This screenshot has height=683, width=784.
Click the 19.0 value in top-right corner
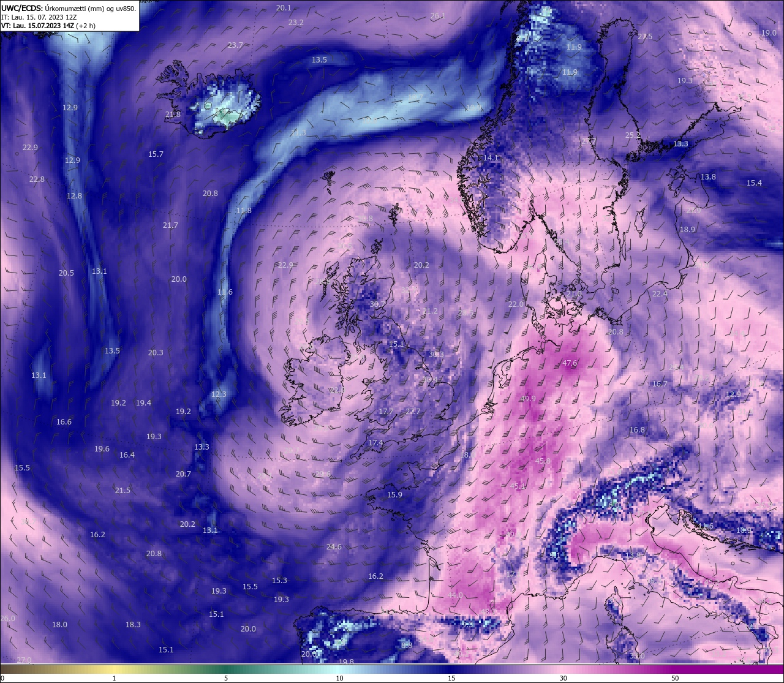pyautogui.click(x=769, y=32)
